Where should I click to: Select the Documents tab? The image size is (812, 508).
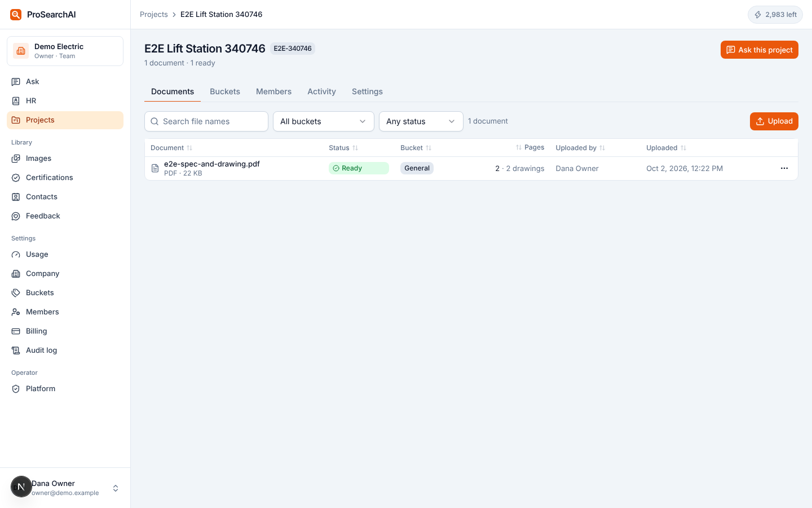(173, 91)
